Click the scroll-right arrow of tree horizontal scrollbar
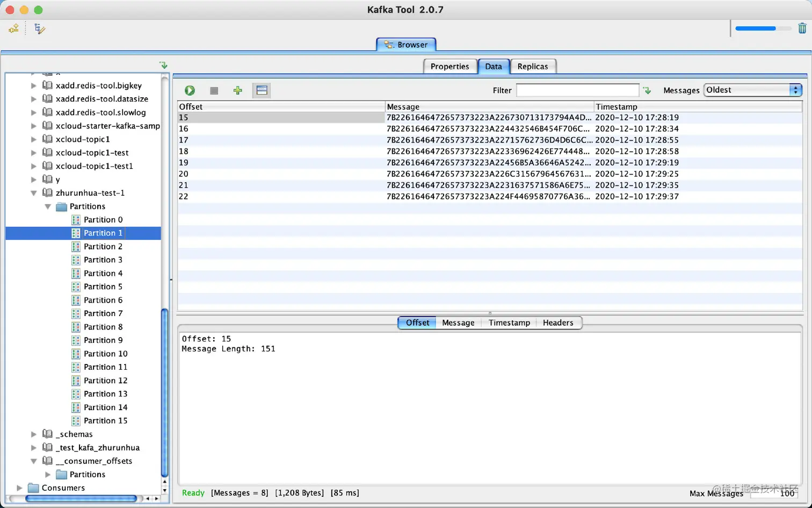This screenshot has height=508, width=812. [x=156, y=498]
